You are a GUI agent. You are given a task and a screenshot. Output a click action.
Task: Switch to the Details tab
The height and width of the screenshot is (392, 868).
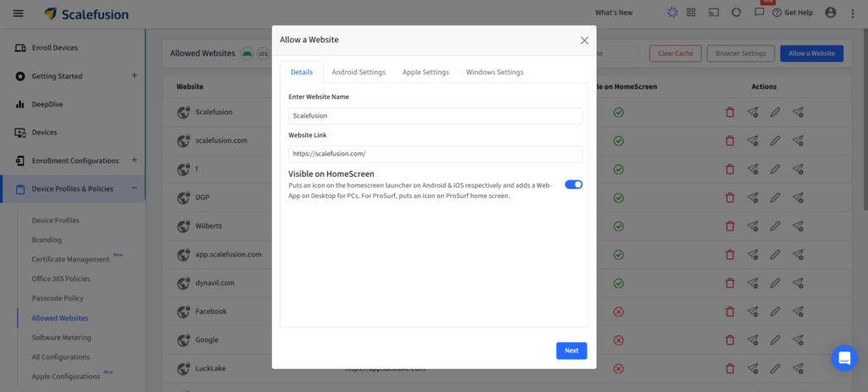click(x=302, y=72)
